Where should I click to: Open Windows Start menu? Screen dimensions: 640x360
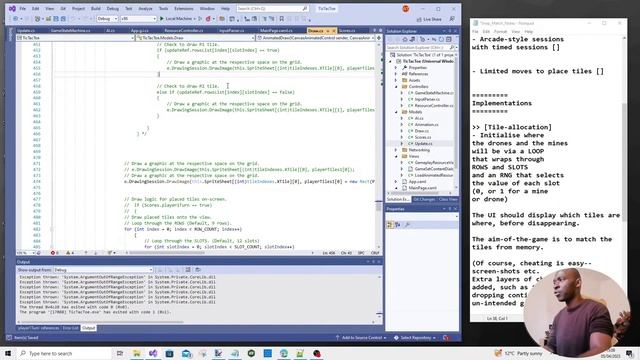pos(8,353)
